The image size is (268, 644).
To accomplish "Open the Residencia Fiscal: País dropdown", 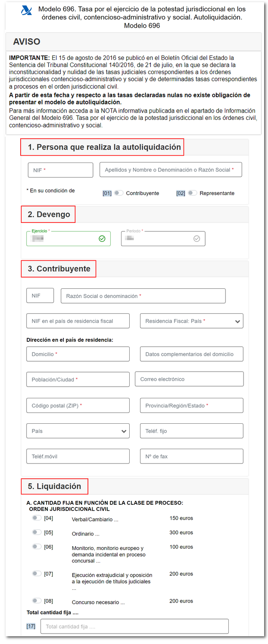I will 191,321.
